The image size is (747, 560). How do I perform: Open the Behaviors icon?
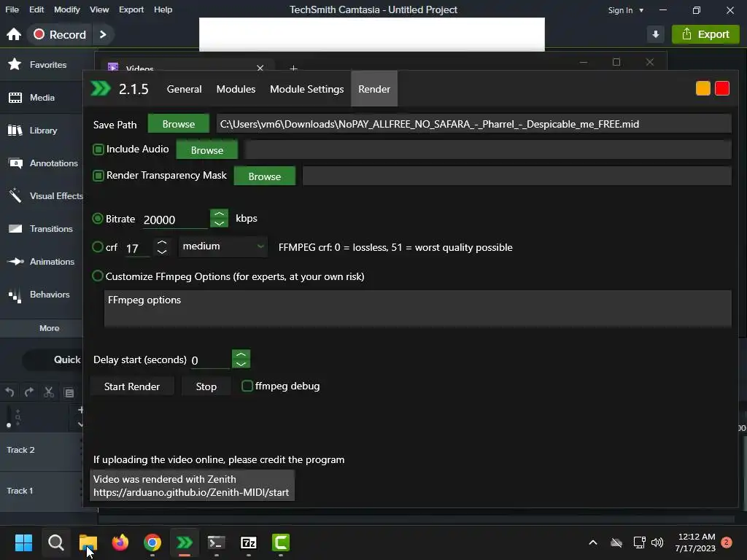click(x=15, y=295)
